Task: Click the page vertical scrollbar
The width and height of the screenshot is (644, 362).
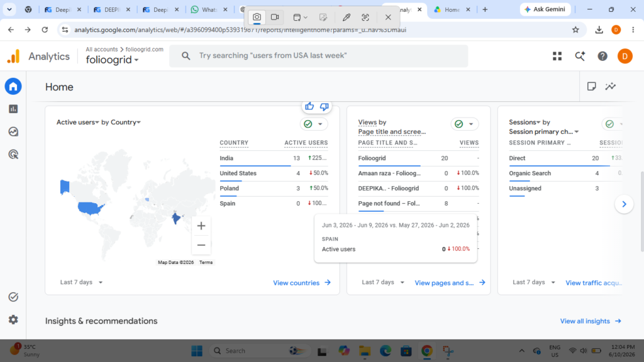Action: click(641, 211)
